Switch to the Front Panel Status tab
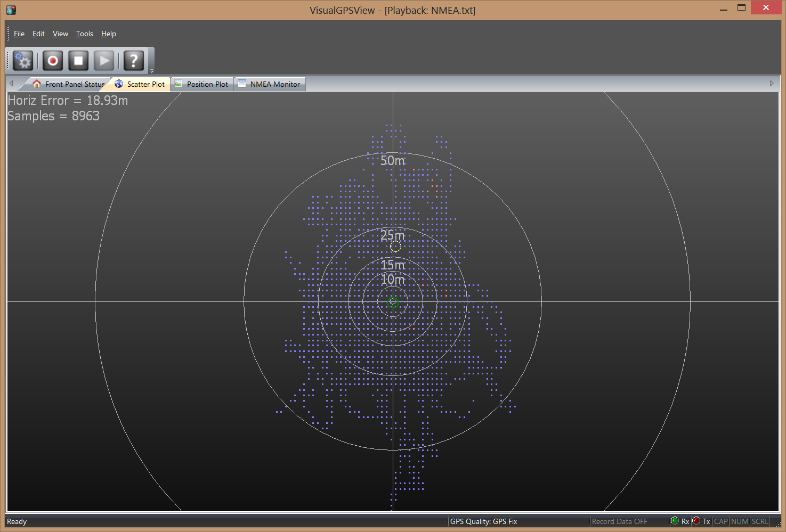Viewport: 786px width, 532px height. tap(68, 84)
